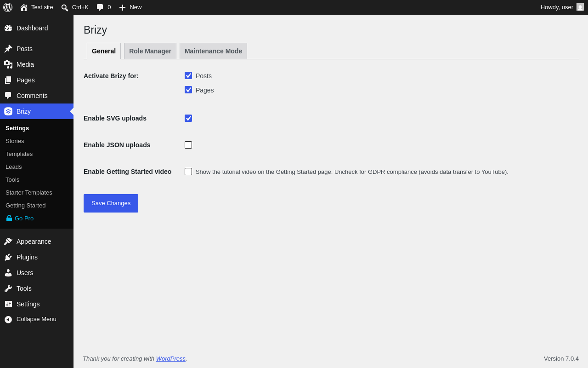Click the Save Changes button
The image size is (588, 368).
click(111, 203)
